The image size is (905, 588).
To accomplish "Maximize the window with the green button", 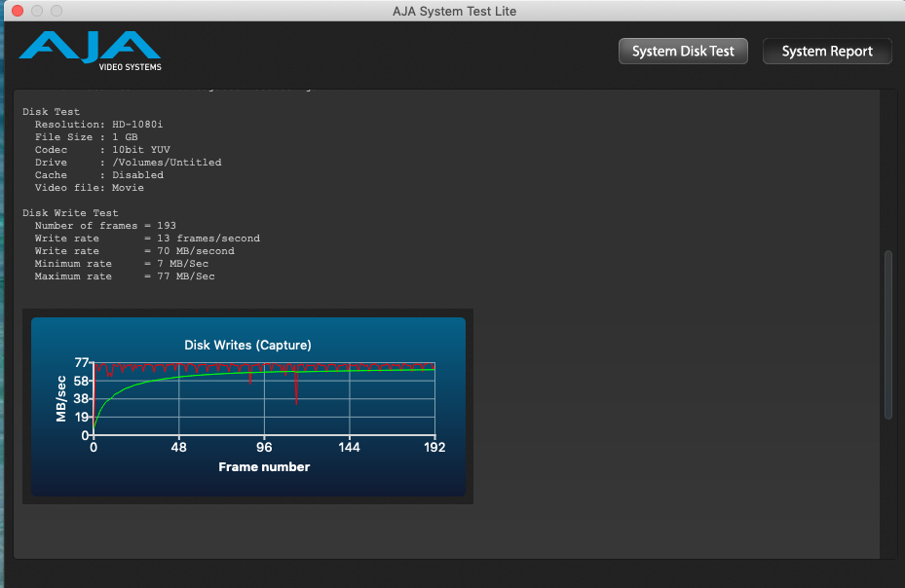I will click(x=57, y=11).
